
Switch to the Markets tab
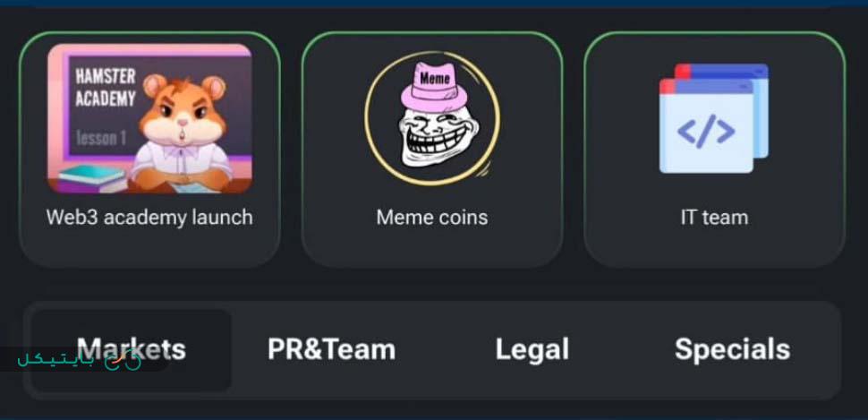(132, 349)
